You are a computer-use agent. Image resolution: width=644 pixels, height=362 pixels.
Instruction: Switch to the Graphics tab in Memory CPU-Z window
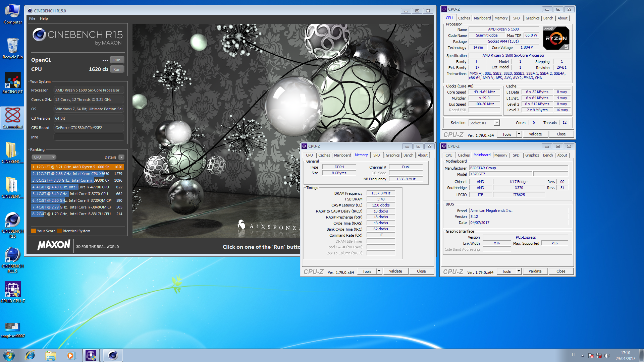click(392, 155)
